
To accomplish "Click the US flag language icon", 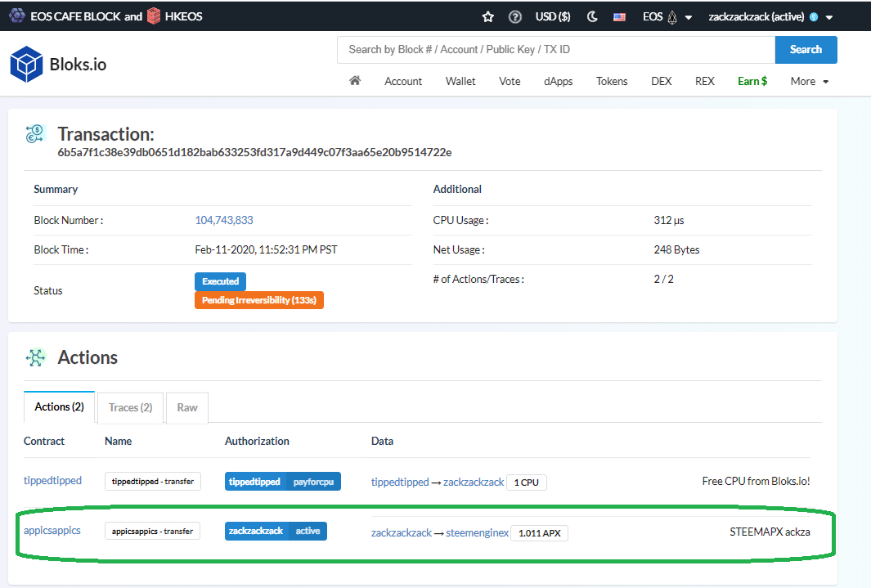I will click(619, 17).
